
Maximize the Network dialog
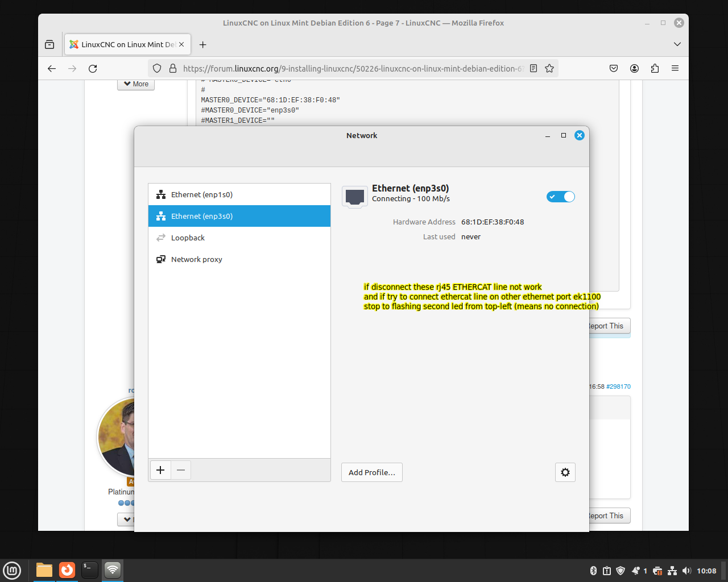pos(564,135)
